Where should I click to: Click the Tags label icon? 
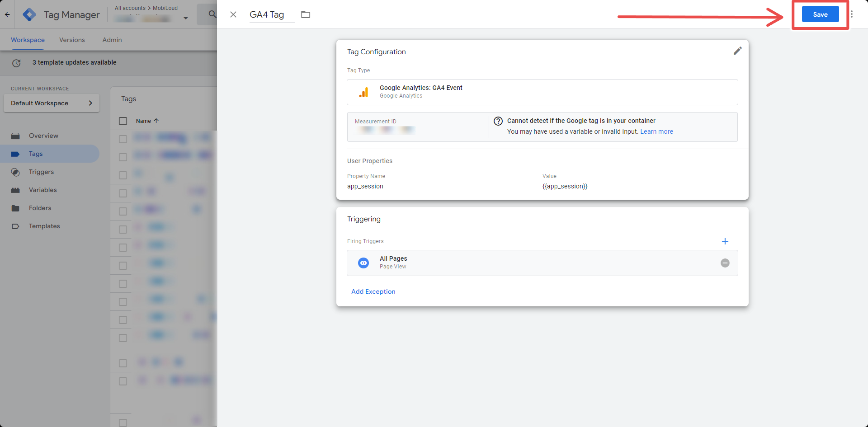coord(15,154)
